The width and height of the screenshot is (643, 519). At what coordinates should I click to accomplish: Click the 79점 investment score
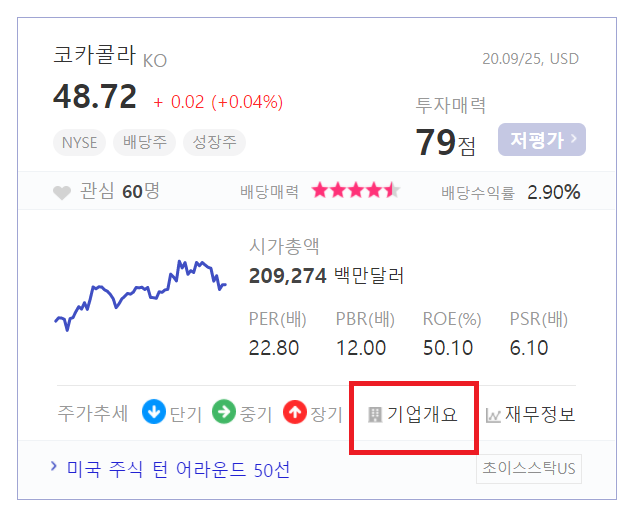coord(446,142)
